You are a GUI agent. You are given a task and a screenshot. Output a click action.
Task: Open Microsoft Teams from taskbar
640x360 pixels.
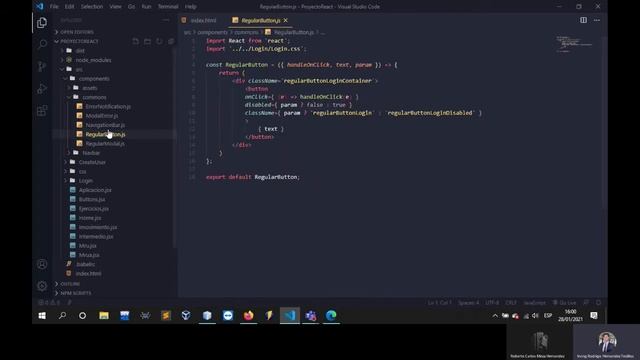[311, 316]
